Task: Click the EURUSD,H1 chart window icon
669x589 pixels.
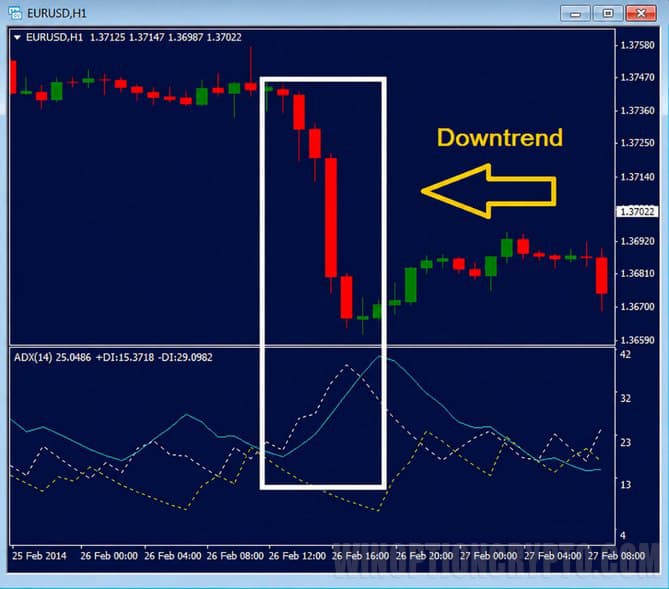Action: click(15, 13)
